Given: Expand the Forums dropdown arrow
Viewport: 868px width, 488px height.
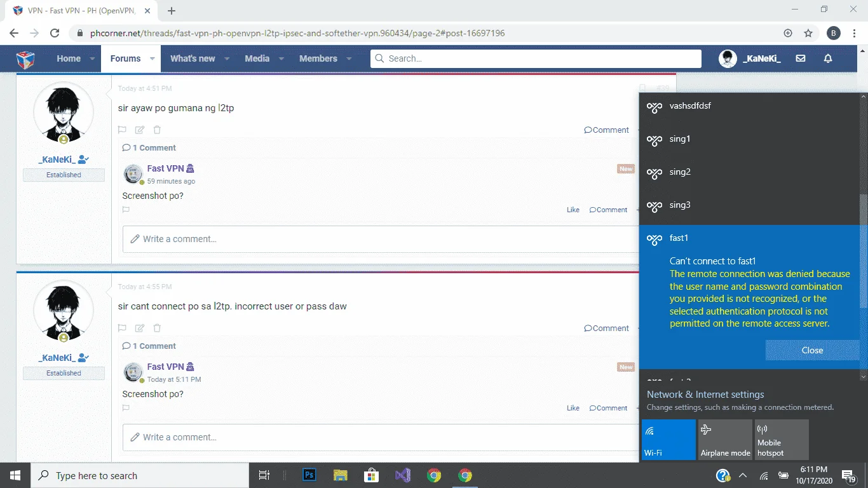Looking at the screenshot, I should click(x=153, y=58).
